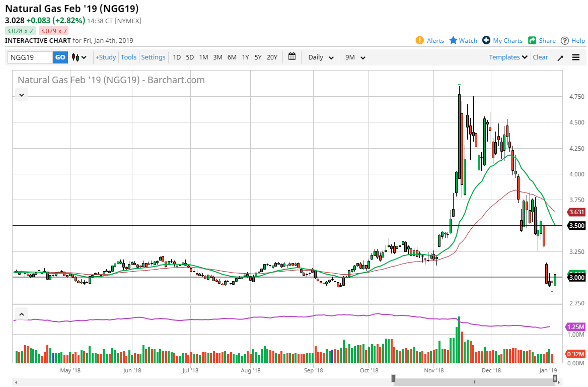Image resolution: width=588 pixels, height=387 pixels.
Task: Open Help question mark icon
Action: click(x=564, y=40)
